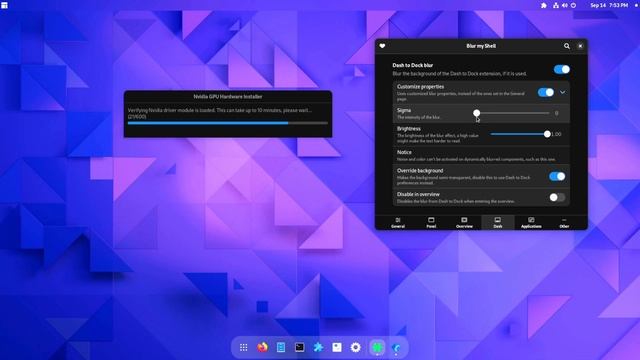640x360 pixels.
Task: Click the green highlighted app in dock
Action: (x=378, y=347)
